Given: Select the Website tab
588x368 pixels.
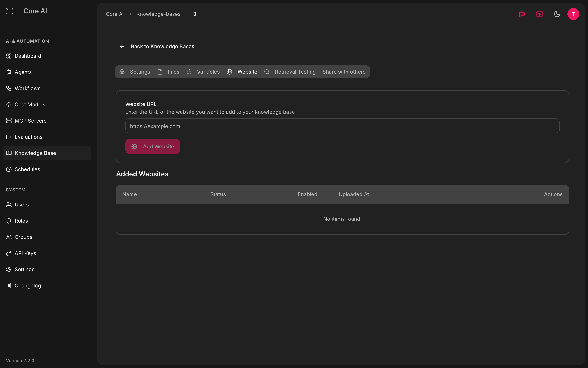Looking at the screenshot, I should 242,72.
